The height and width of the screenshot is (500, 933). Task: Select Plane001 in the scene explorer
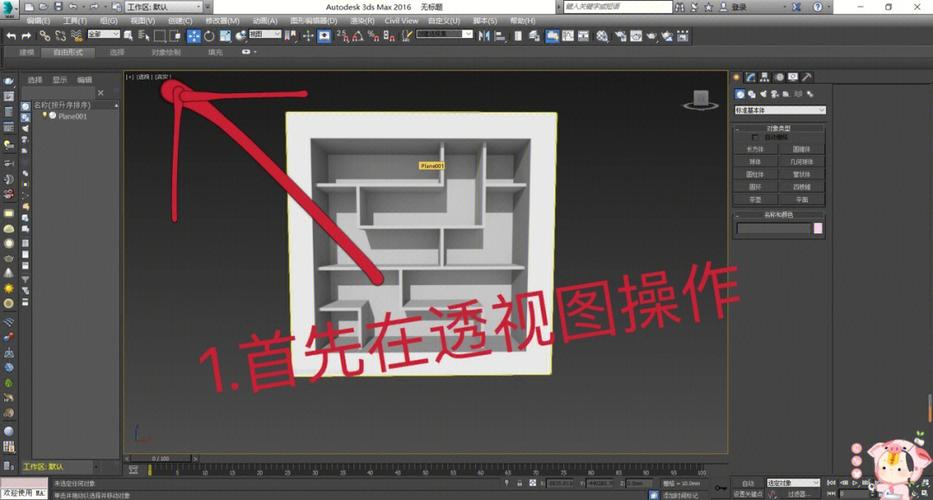click(x=73, y=117)
